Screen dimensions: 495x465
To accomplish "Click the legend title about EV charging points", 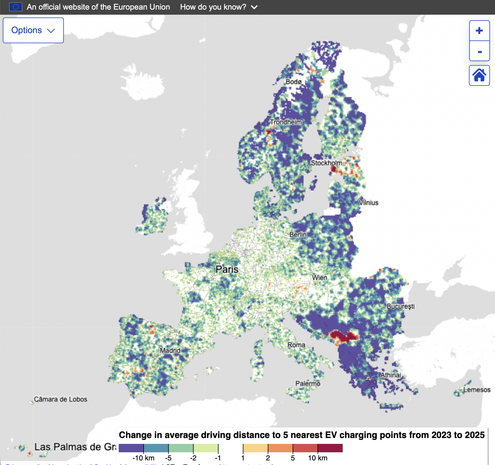I will pos(302,435).
